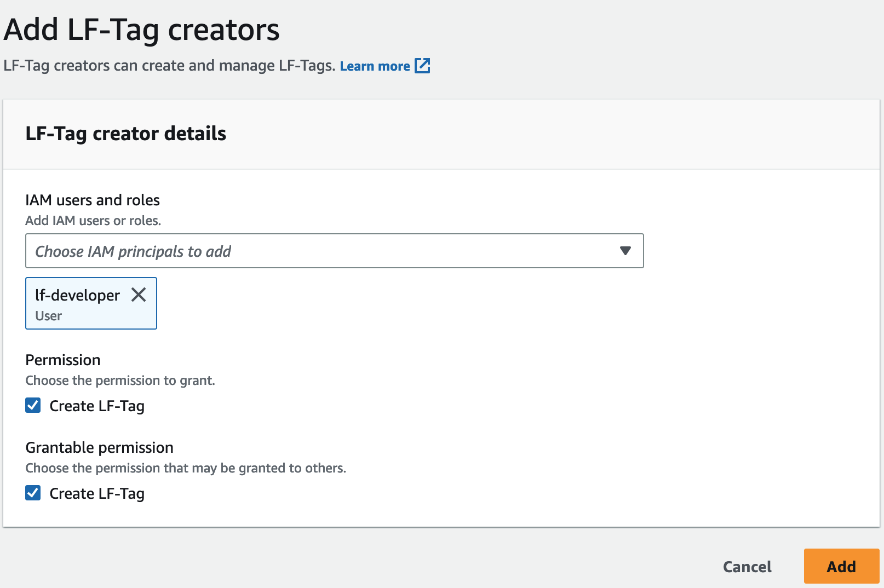Viewport: 884px width, 588px height.
Task: Click the Create LF-Tag label under Permission
Action: 96,406
